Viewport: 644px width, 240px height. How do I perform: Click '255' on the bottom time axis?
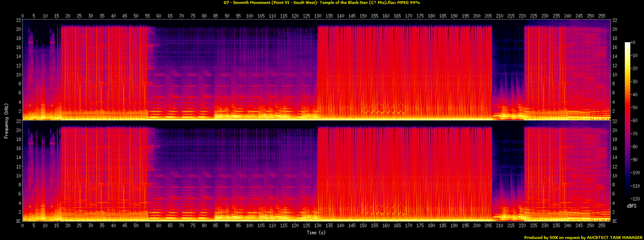click(601, 226)
